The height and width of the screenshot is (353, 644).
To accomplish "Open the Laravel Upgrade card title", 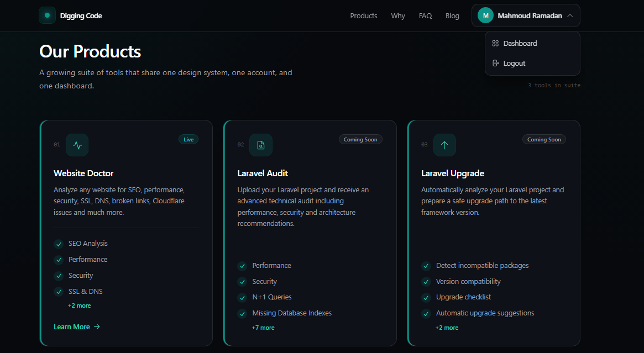I will coord(453,173).
